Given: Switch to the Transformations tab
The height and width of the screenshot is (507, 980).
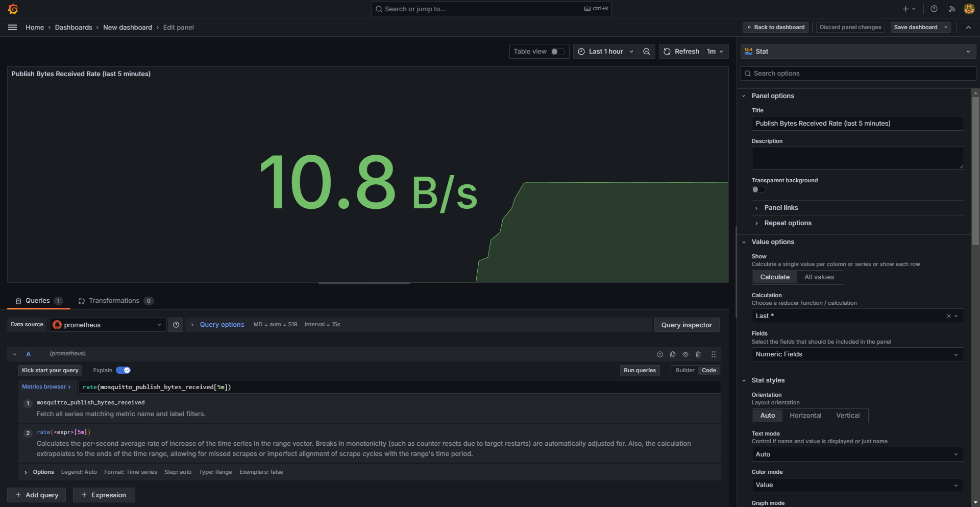Looking at the screenshot, I should [114, 301].
